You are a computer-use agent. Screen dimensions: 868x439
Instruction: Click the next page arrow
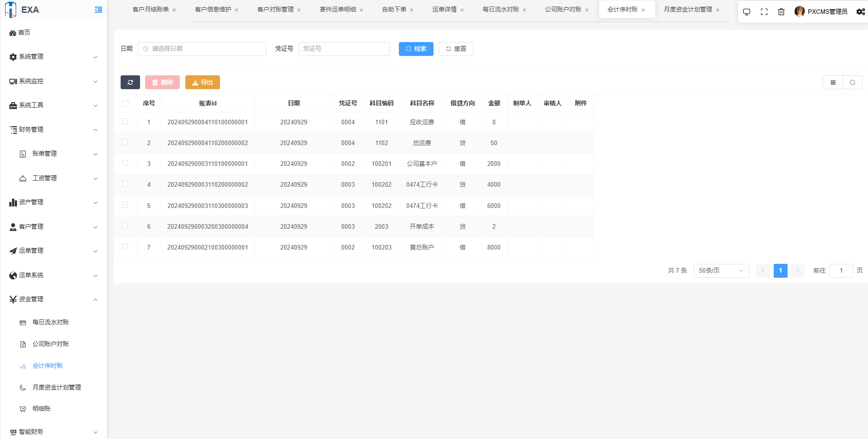pyautogui.click(x=798, y=271)
